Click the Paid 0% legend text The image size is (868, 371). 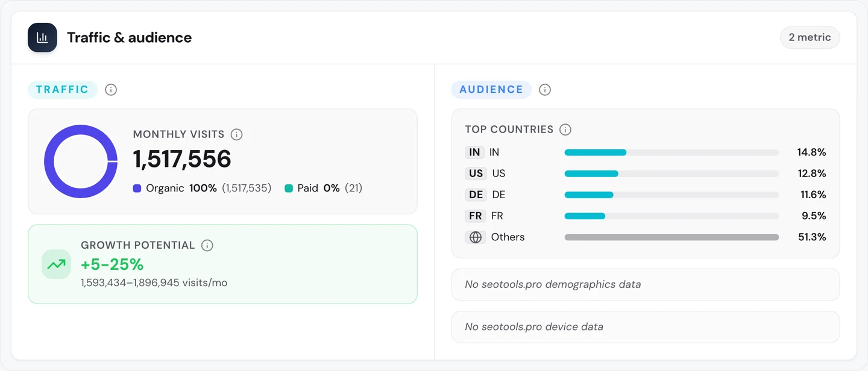tap(319, 189)
